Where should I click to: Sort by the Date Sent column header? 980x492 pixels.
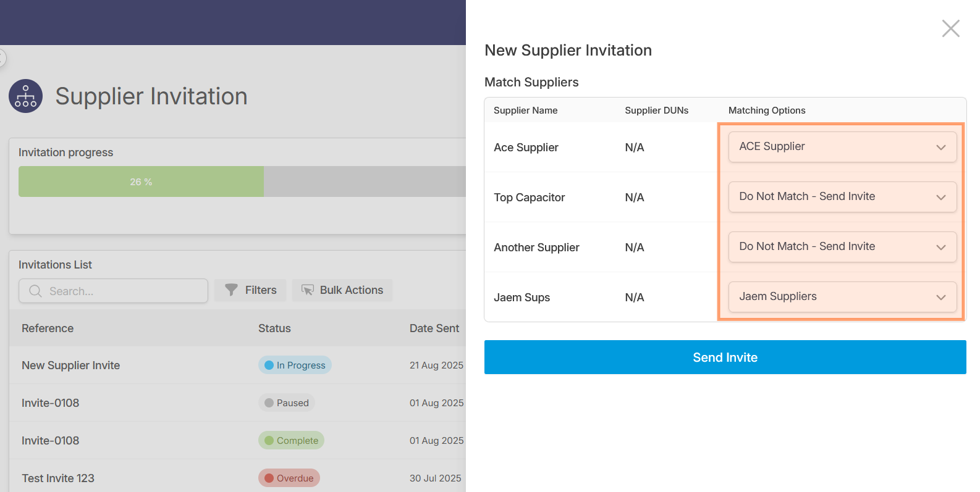point(434,328)
